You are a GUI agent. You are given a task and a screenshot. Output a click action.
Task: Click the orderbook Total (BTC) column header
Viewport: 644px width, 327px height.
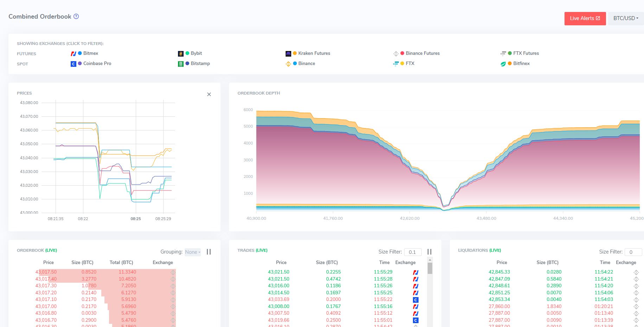(121, 262)
